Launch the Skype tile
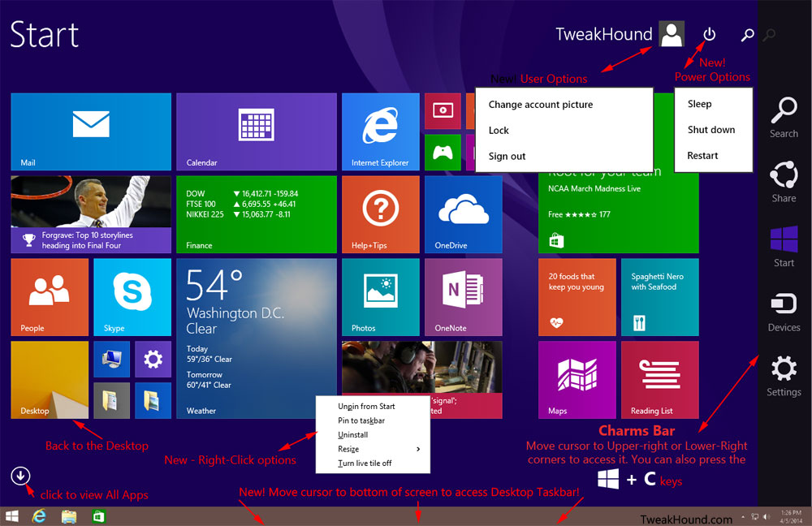812x526 pixels. click(132, 297)
